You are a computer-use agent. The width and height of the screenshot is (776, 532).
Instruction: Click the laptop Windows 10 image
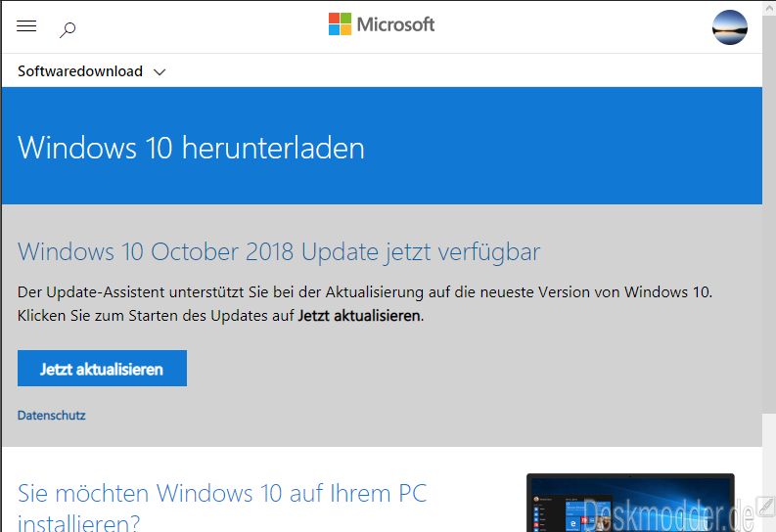coord(630,503)
